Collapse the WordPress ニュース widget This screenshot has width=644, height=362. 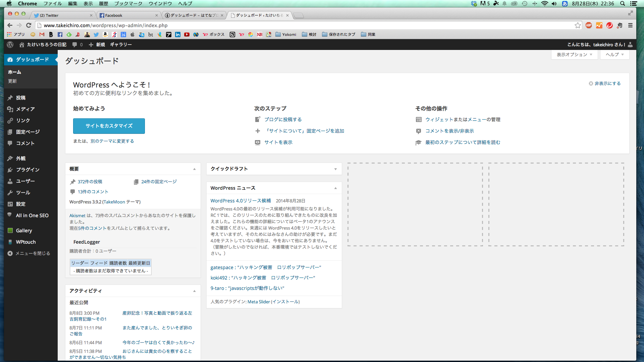tap(335, 188)
